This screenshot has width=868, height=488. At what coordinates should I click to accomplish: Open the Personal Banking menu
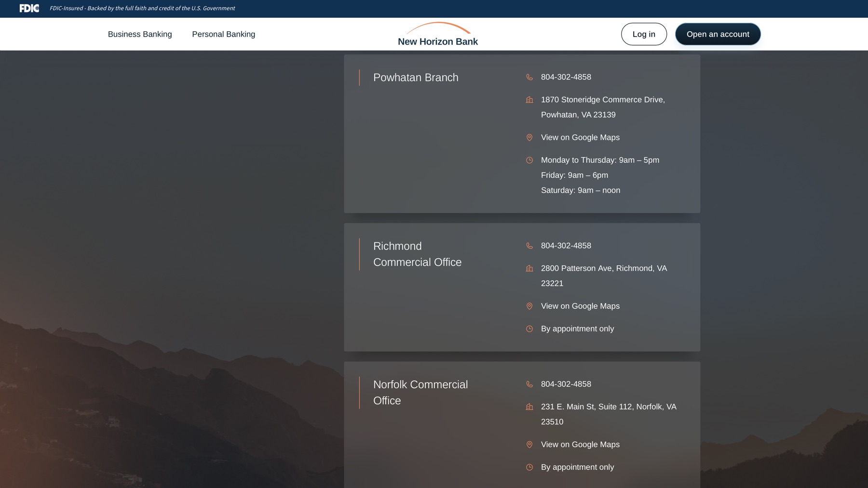click(224, 34)
